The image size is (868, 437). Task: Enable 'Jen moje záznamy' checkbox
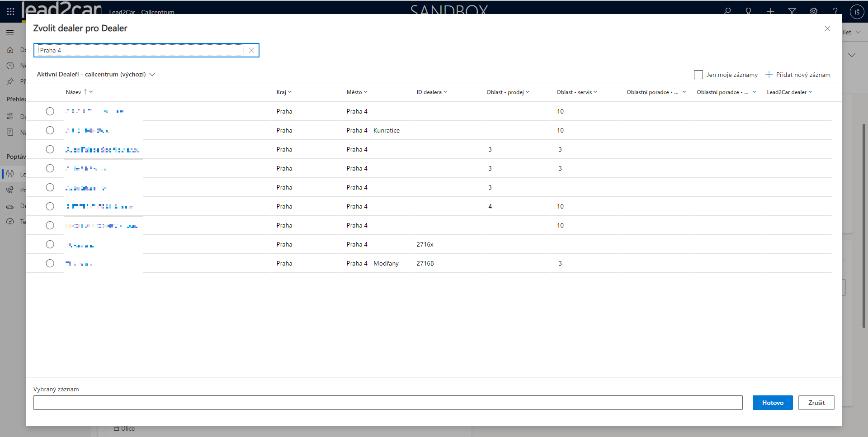(698, 75)
